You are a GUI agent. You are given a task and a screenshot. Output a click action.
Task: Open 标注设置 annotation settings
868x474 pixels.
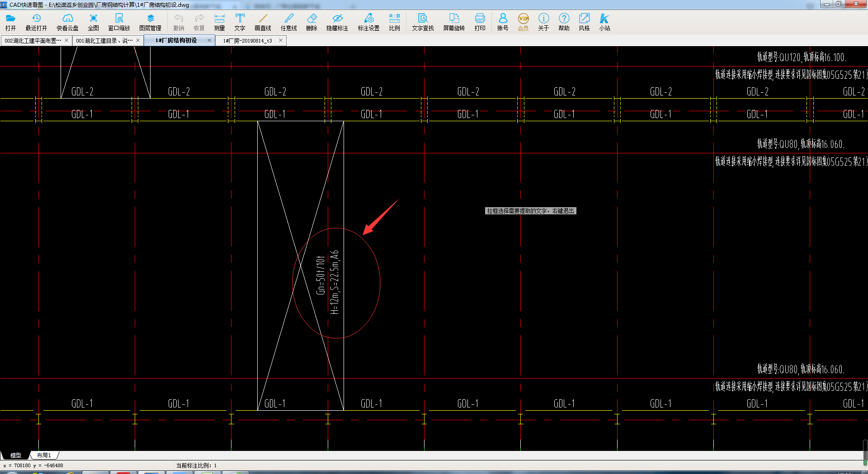pyautogui.click(x=368, y=22)
